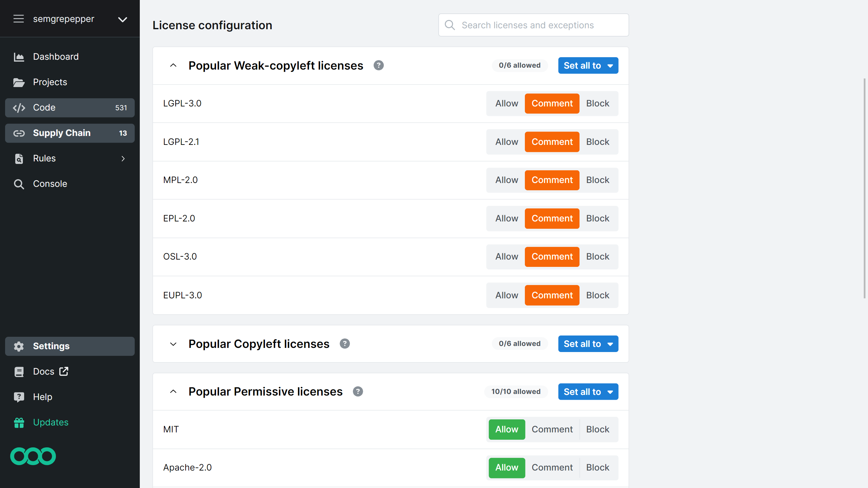The height and width of the screenshot is (488, 868).
Task: Block the EPL-2.0 license
Action: [597, 218]
